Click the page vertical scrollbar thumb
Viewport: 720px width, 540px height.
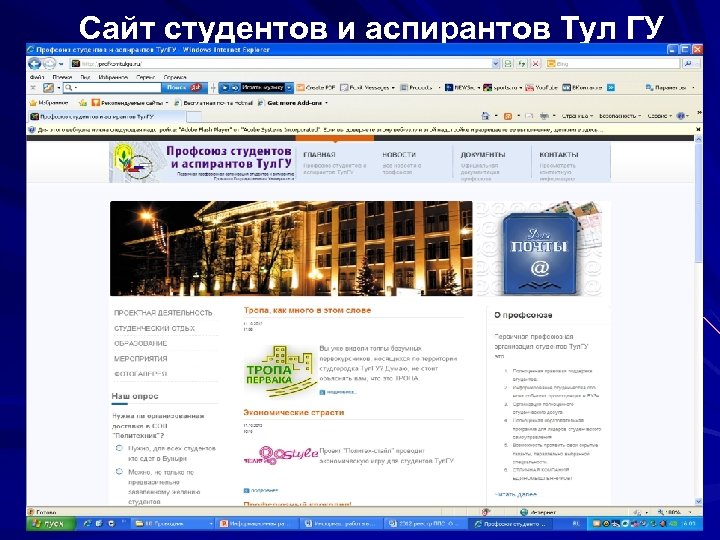(698, 202)
